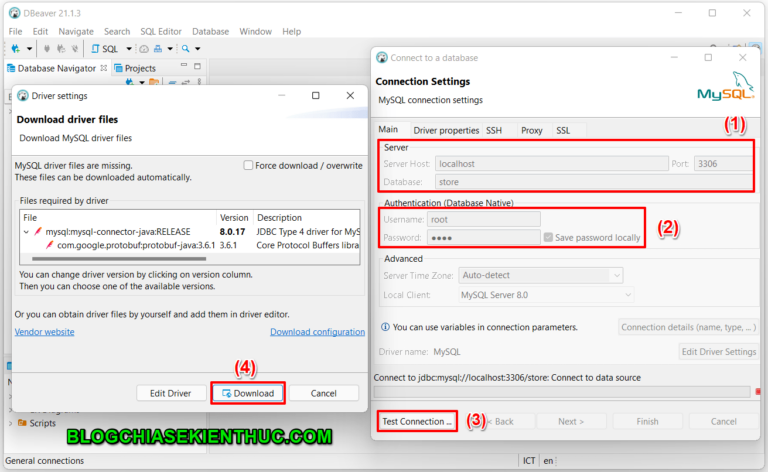Click the mysql-connector-java driver file icon
This screenshot has height=472, width=768.
tap(38, 231)
